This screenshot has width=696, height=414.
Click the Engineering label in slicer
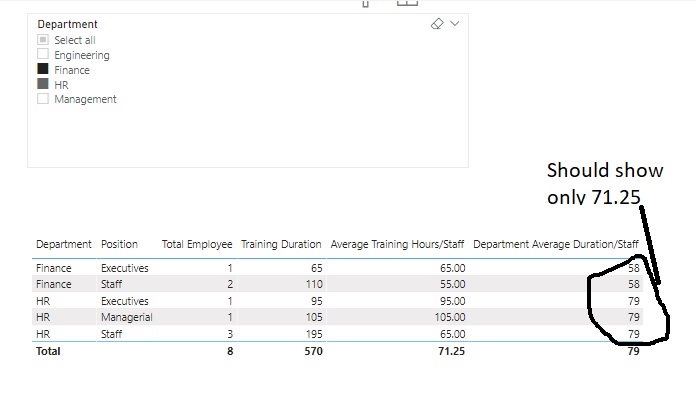(82, 55)
